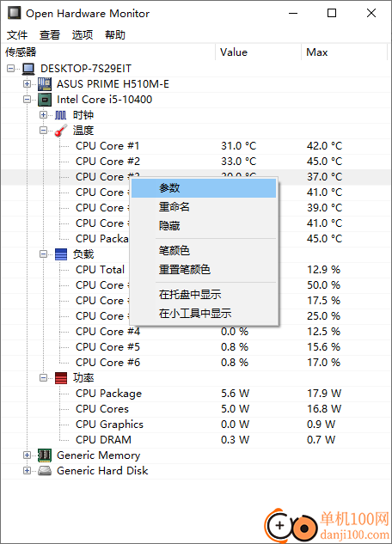This screenshot has width=392, height=544.
Task: Click the 传感器 column header
Action: pyautogui.click(x=108, y=52)
